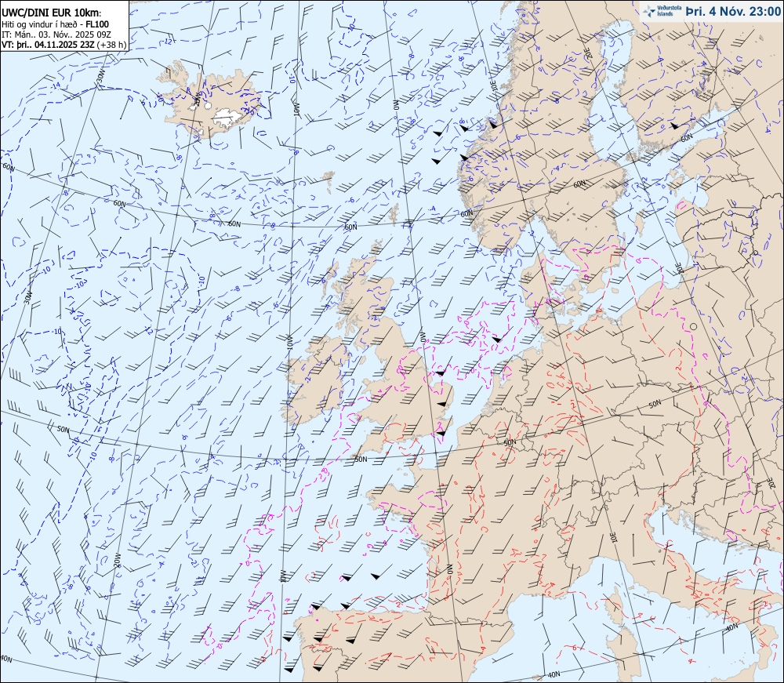
Task: Click the Veðurstofa Íslands logo
Action: click(662, 11)
